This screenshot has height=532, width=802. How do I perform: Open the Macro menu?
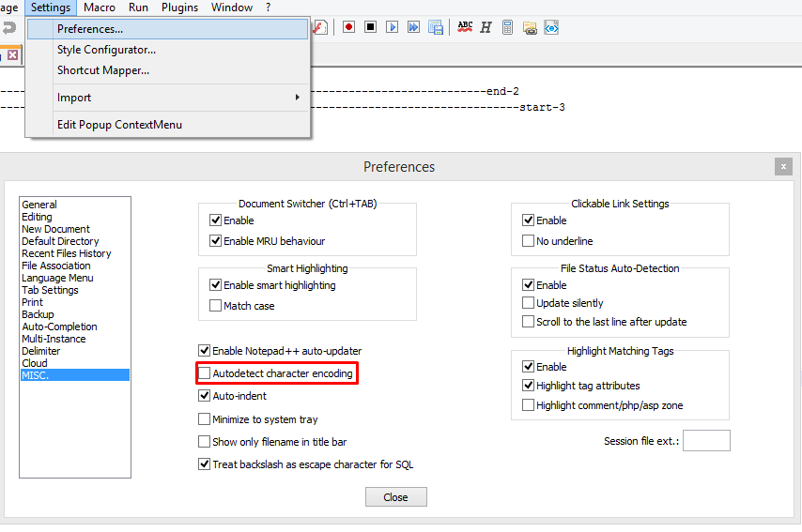pos(100,8)
